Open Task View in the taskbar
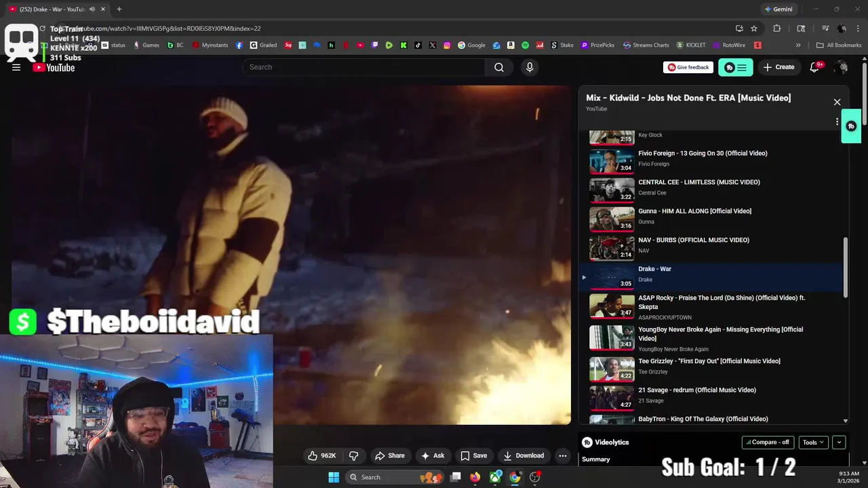This screenshot has height=488, width=868. [x=456, y=477]
